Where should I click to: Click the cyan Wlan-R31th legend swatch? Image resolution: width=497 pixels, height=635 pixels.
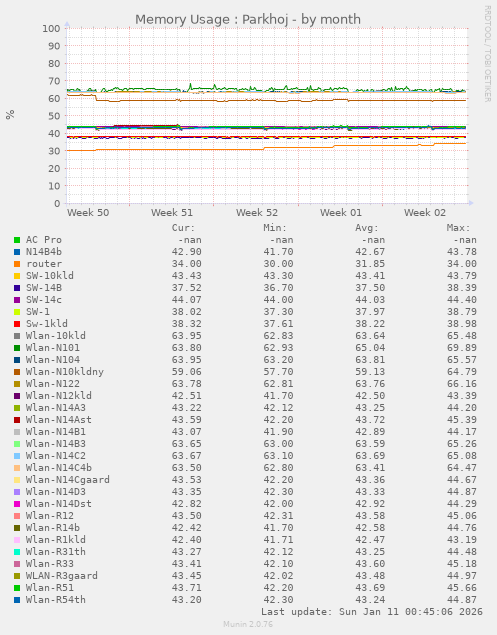(17, 552)
